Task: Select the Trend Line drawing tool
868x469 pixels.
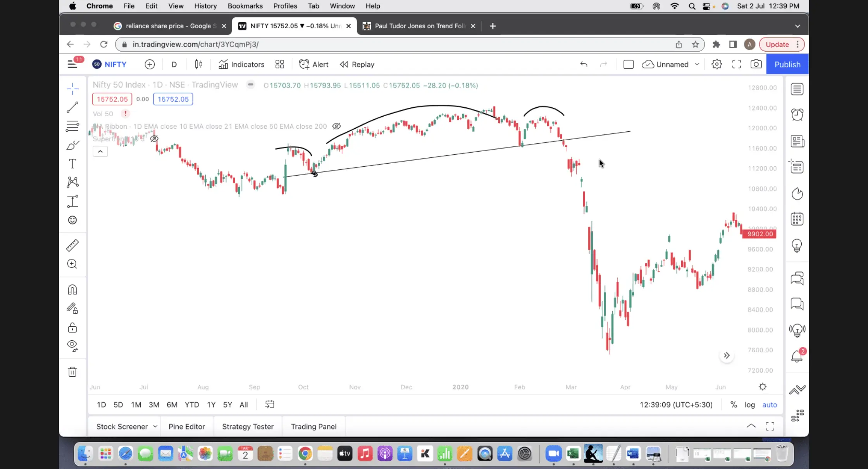Action: (72, 107)
